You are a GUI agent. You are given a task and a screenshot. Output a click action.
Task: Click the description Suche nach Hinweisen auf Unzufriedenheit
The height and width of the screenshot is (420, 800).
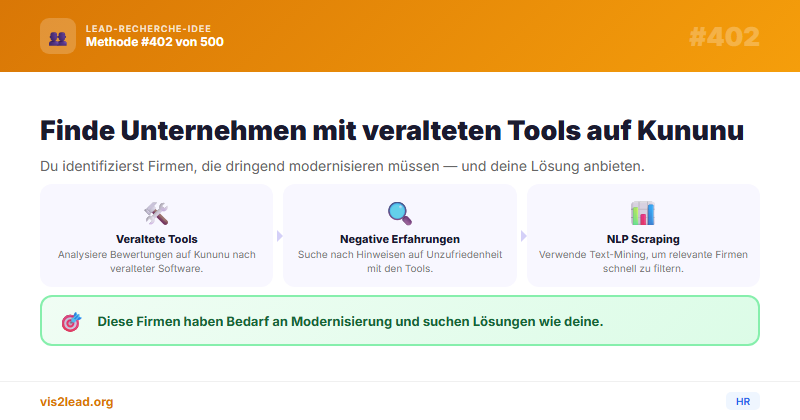tap(400, 261)
